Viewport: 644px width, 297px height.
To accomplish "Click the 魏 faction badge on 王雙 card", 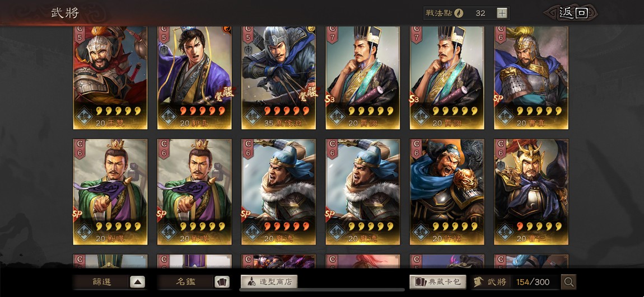I will (x=86, y=116).
